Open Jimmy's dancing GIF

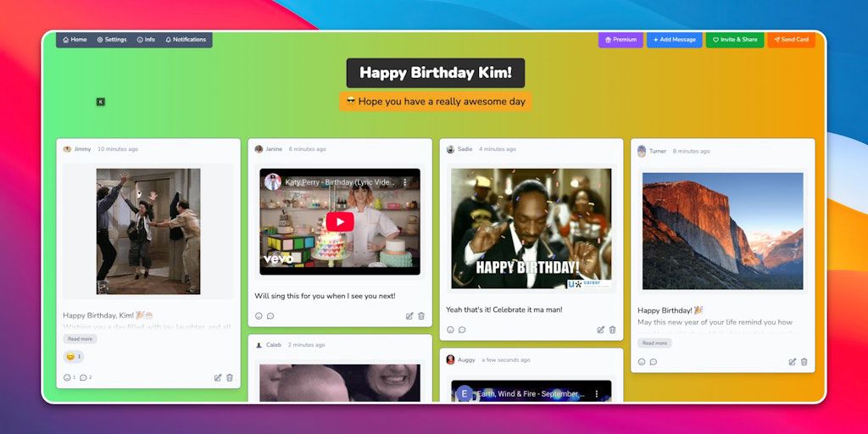[148, 231]
